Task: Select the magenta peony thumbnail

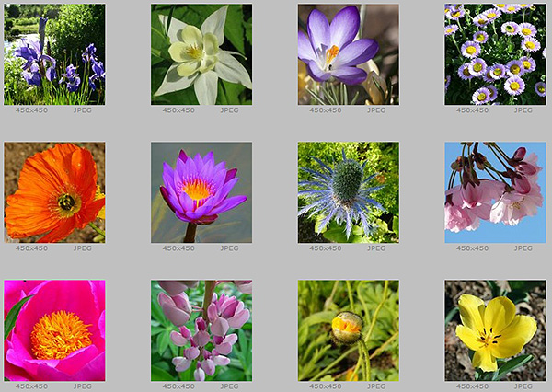Action: [54, 330]
